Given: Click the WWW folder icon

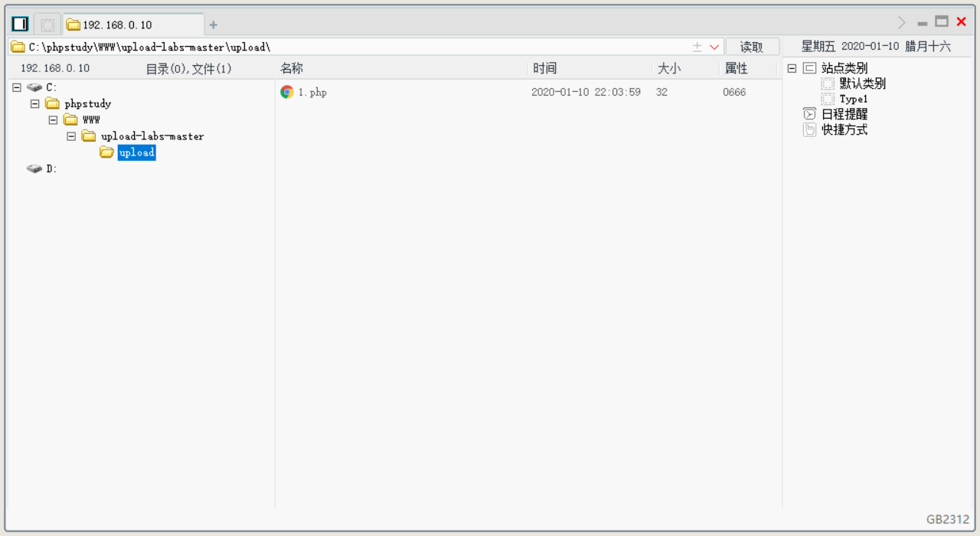Looking at the screenshot, I should [70, 119].
